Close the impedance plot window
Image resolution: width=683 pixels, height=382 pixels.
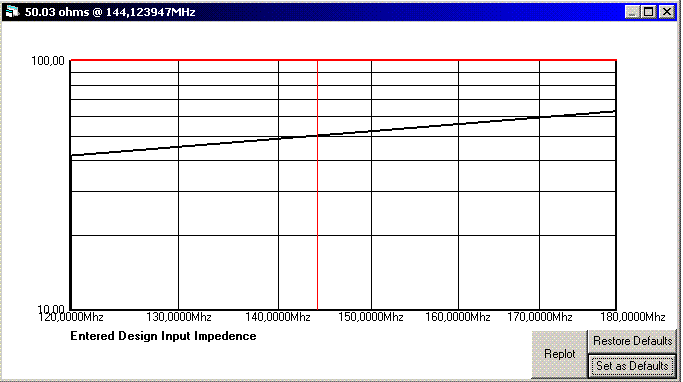(x=666, y=12)
